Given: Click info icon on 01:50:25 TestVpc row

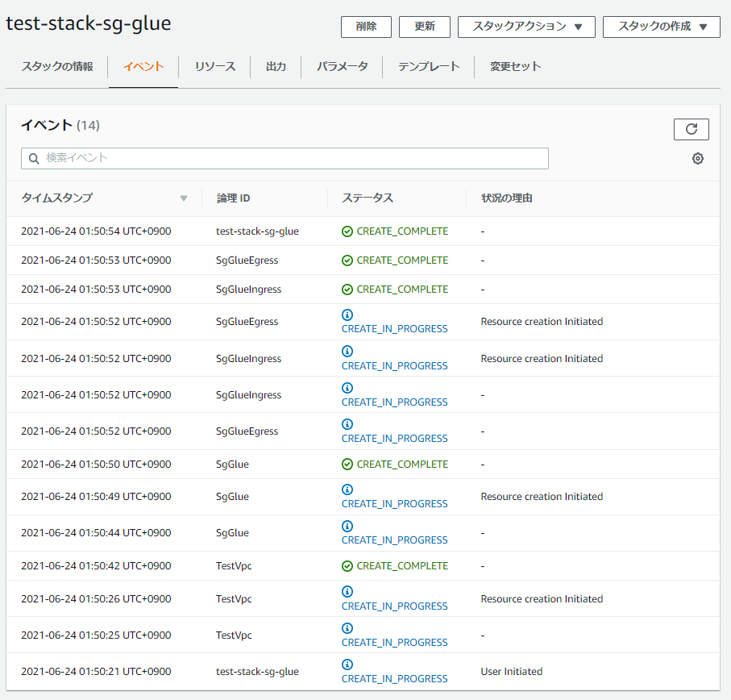Looking at the screenshot, I should point(347,627).
